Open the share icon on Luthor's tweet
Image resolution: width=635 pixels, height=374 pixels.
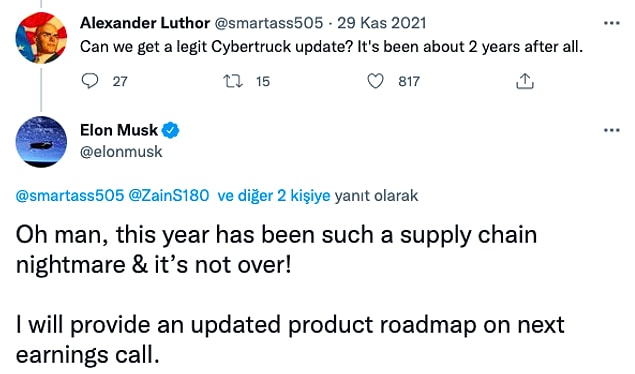[x=525, y=81]
